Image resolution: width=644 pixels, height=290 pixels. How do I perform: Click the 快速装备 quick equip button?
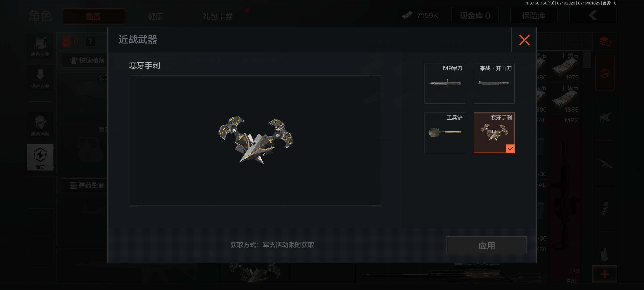pyautogui.click(x=87, y=61)
